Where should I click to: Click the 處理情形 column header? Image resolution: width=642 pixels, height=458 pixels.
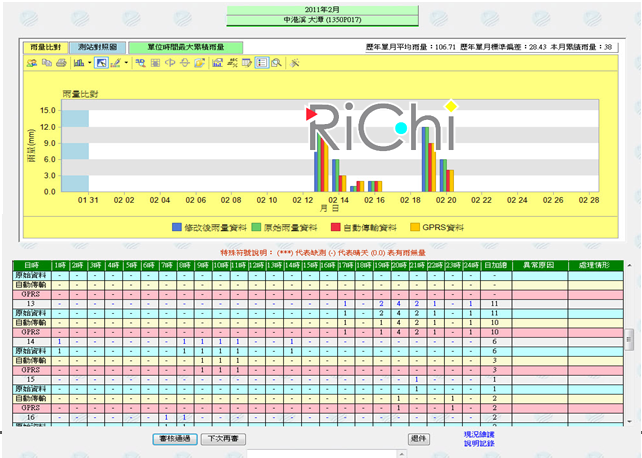pyautogui.click(x=595, y=266)
